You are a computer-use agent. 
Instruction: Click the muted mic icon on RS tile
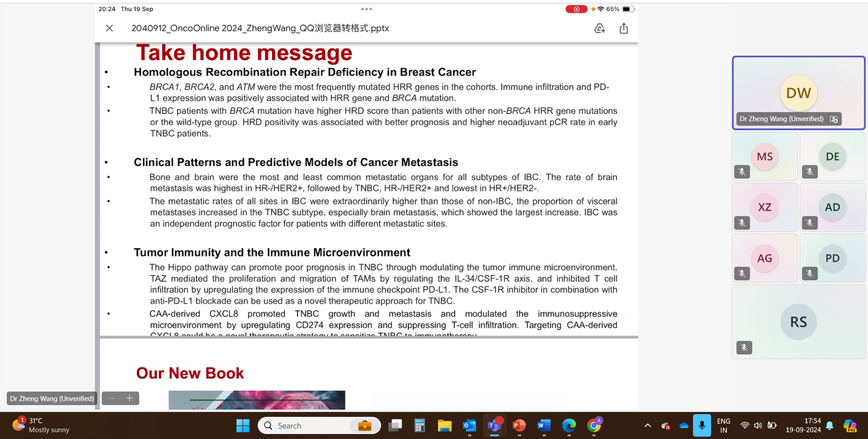[744, 348]
